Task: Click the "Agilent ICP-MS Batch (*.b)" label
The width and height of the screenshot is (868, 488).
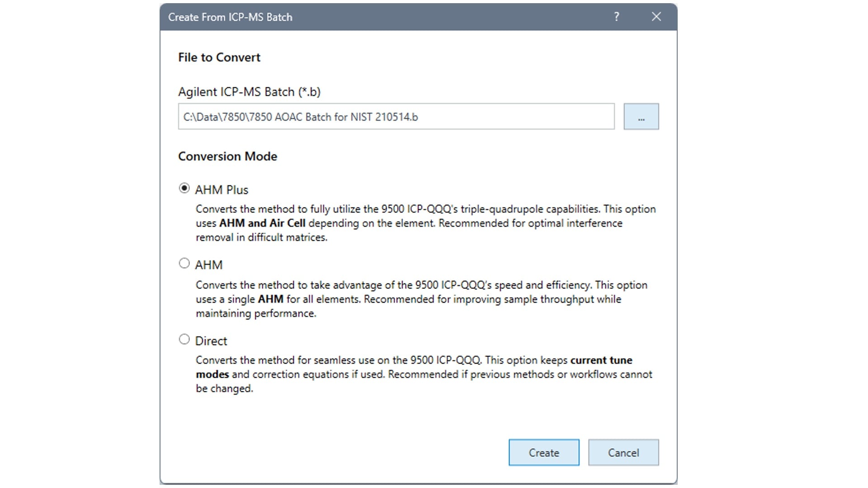Action: click(x=249, y=92)
